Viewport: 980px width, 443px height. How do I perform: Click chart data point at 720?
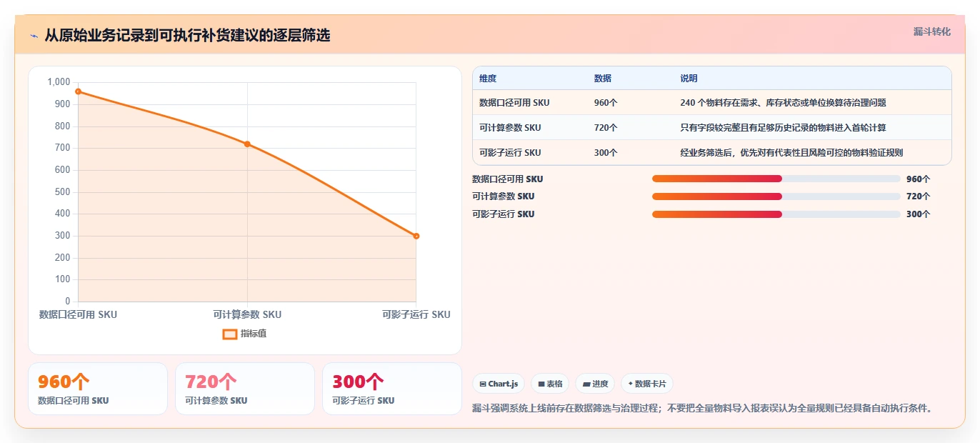point(247,144)
